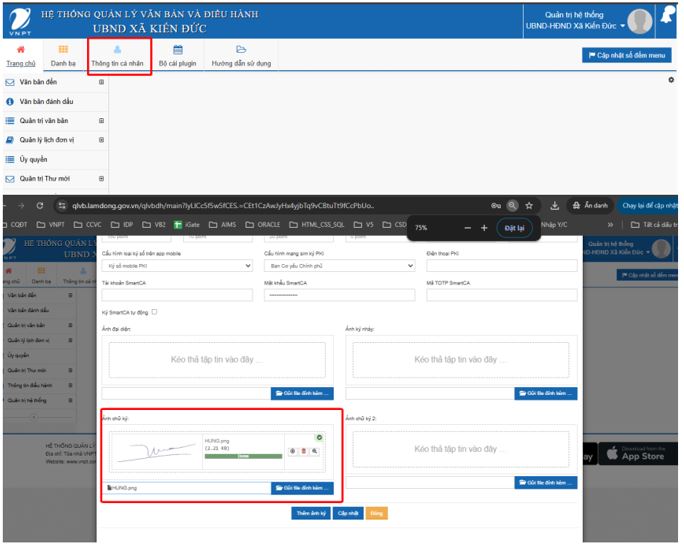Select Văn bản đánh dấu in sidebar
The width and height of the screenshot is (684, 547).
click(46, 101)
